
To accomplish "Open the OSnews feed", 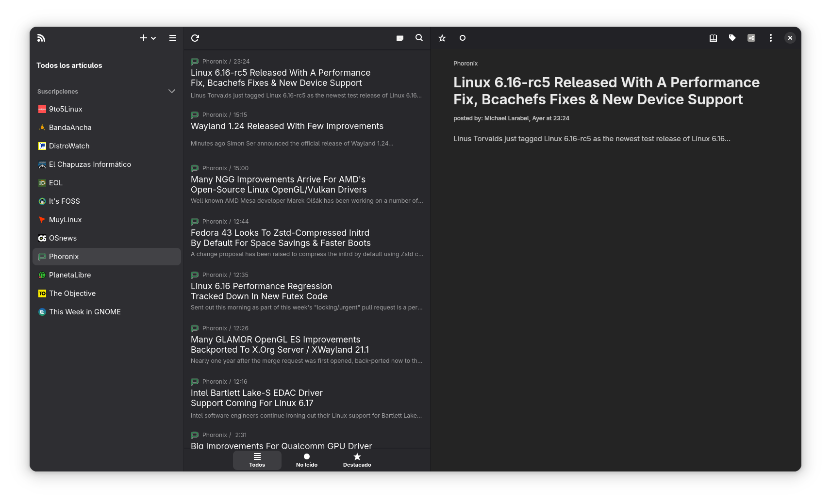I will 107,238.
